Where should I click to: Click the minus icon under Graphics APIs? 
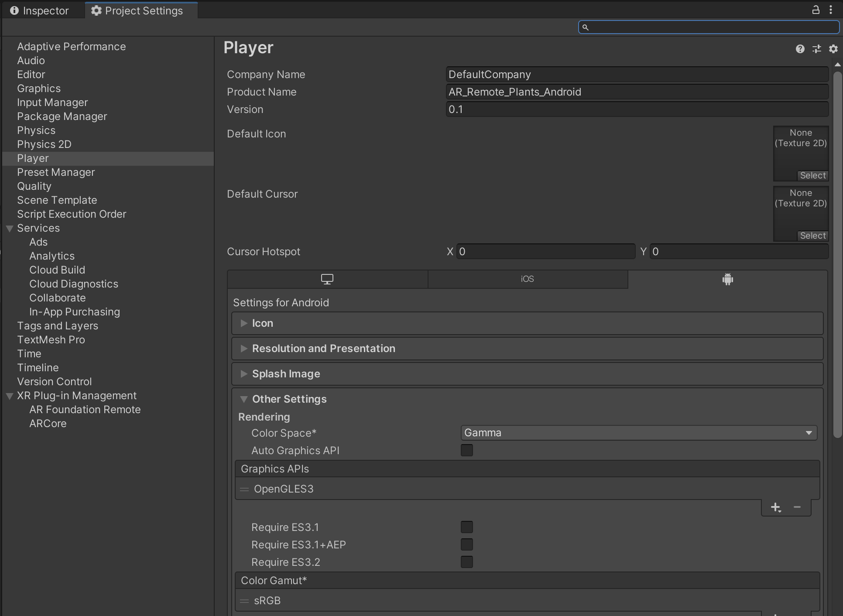(797, 507)
